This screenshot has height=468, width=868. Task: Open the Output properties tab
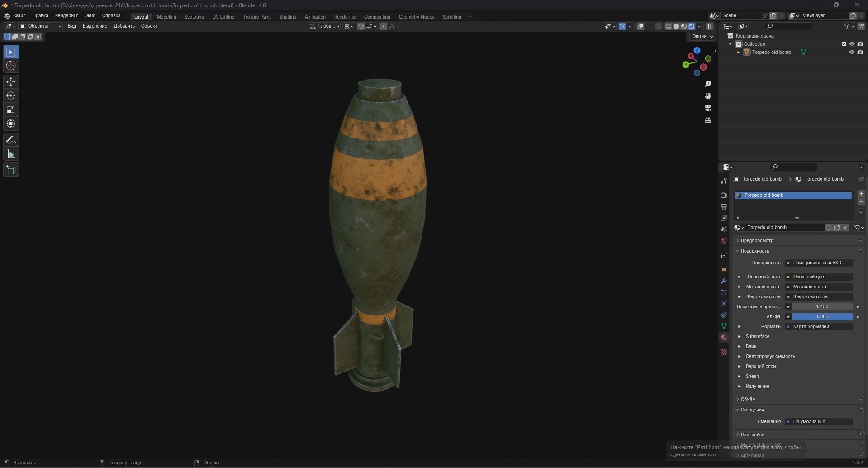tap(724, 206)
